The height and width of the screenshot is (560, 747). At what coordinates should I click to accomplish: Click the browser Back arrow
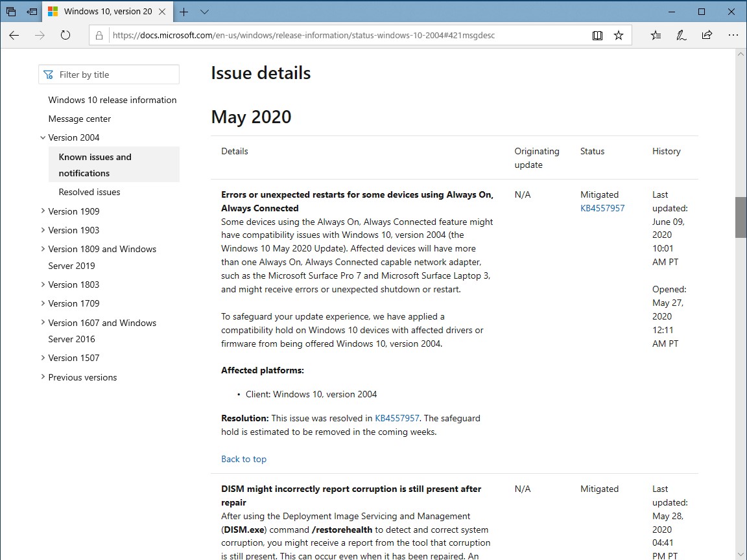(14, 36)
